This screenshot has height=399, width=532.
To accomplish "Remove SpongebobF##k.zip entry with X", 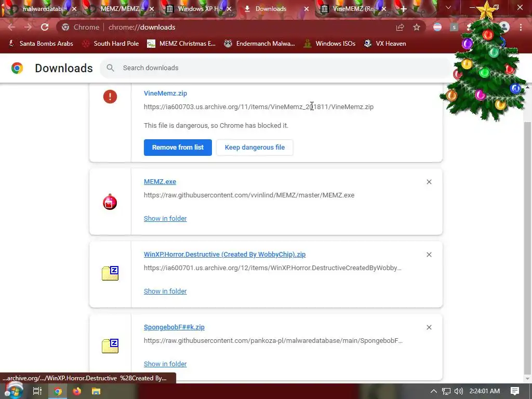I will pyautogui.click(x=429, y=327).
